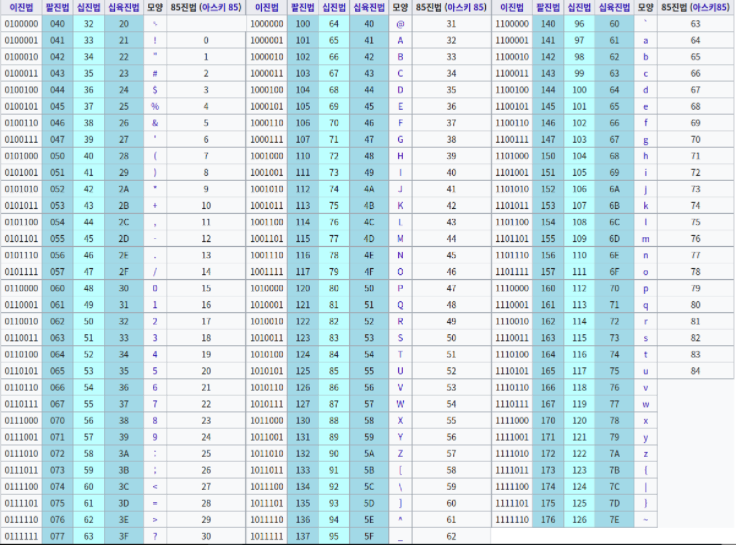Click octal value 077

coord(57,536)
